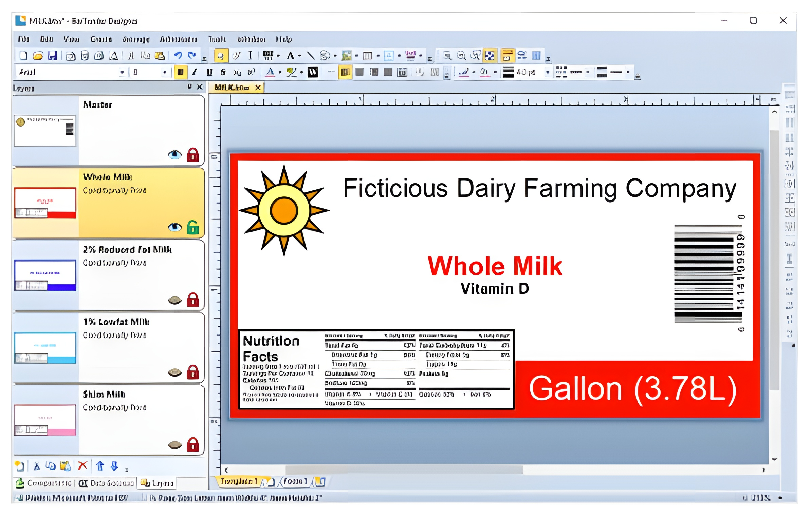Show the 2% Reduced Fat Milk layer
Image resolution: width=812 pixels, height=517 pixels.
pos(175,300)
